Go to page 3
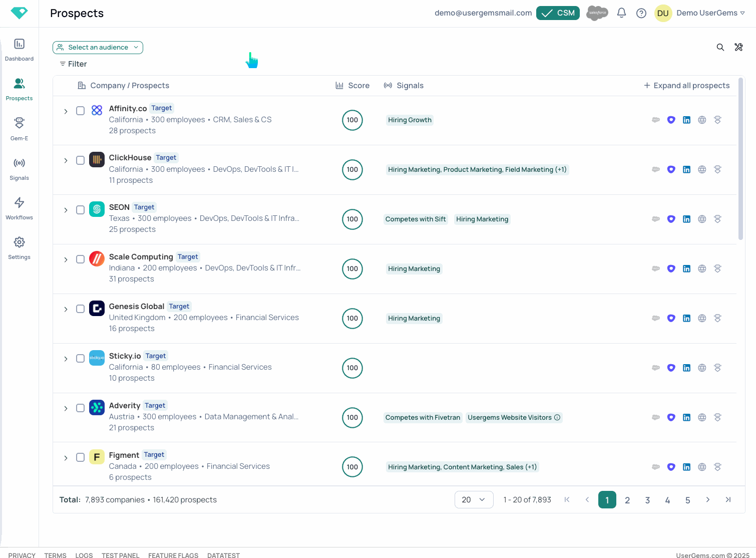756x558 pixels. [647, 500]
